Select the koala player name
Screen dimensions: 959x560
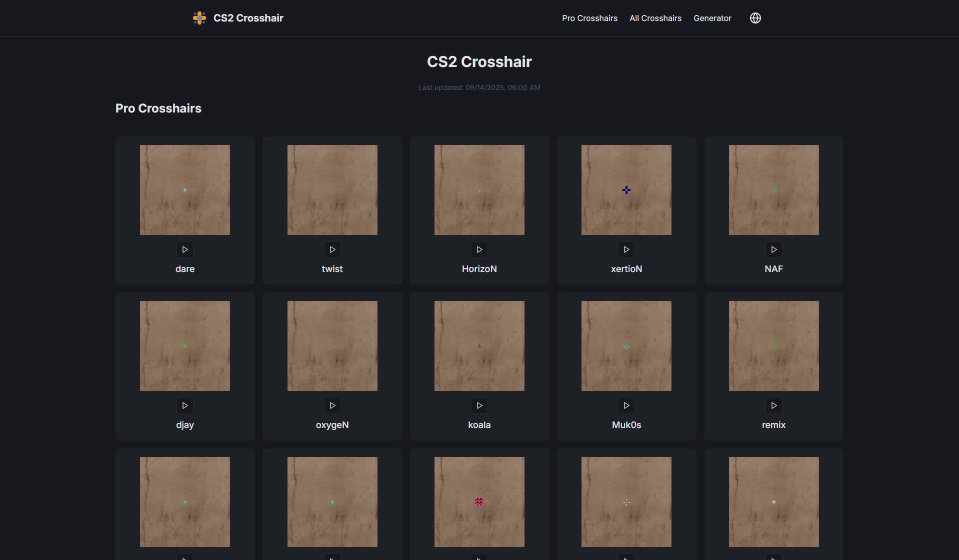pyautogui.click(x=479, y=425)
